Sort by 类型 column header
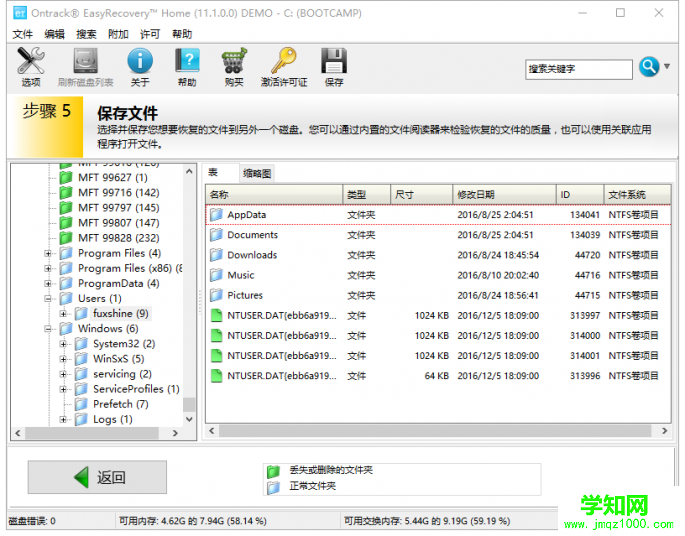 click(x=367, y=194)
